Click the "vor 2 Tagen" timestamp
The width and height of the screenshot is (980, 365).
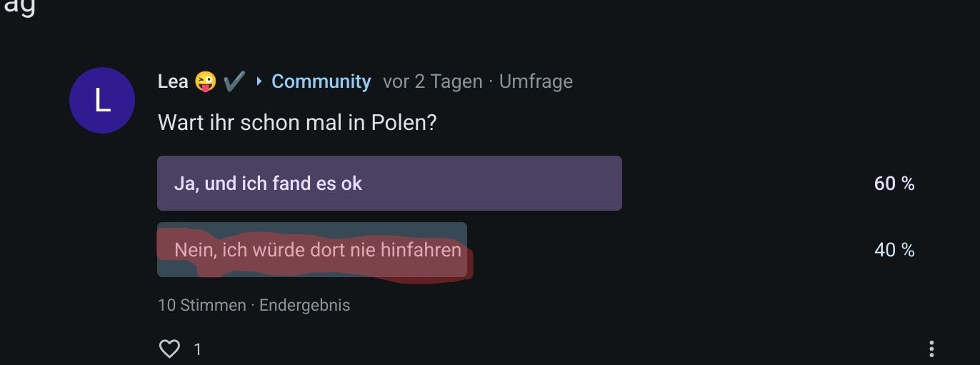(433, 81)
